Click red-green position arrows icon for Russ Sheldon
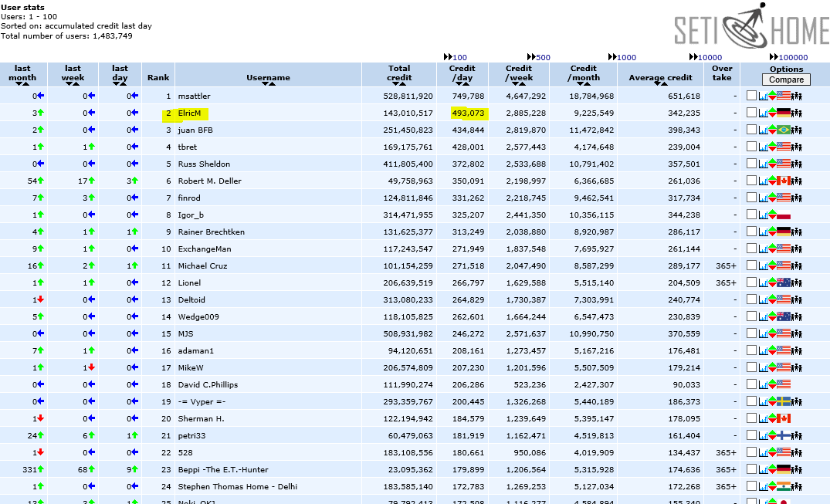Viewport: 830px width, 504px height. 771,164
